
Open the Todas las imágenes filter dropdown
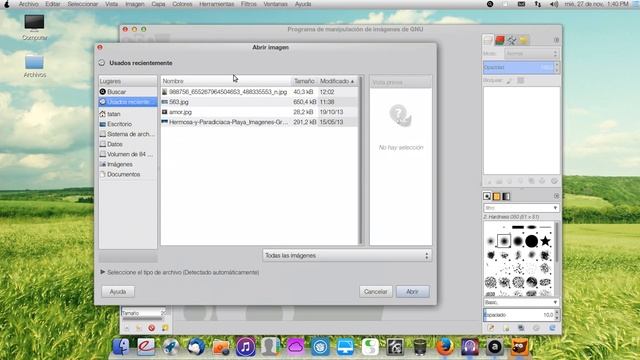[x=347, y=256]
